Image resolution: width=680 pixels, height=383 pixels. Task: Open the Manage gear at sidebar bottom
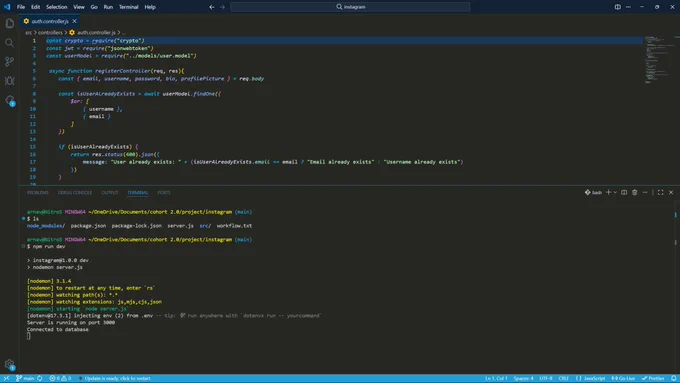[x=10, y=364]
